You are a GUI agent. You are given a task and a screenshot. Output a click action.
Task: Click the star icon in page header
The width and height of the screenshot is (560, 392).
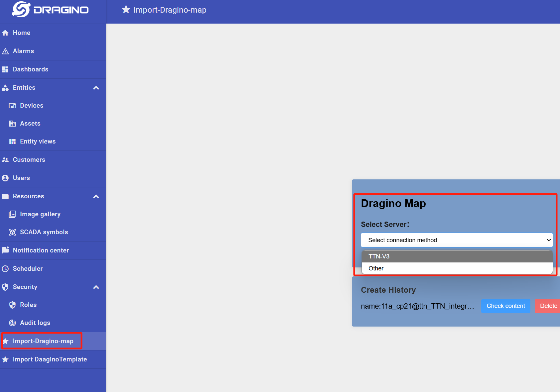point(126,10)
